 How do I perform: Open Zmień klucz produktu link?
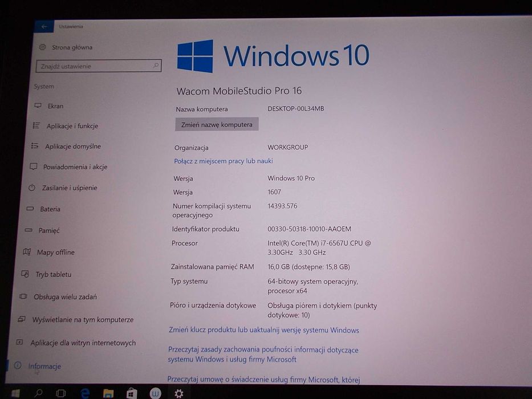click(264, 330)
